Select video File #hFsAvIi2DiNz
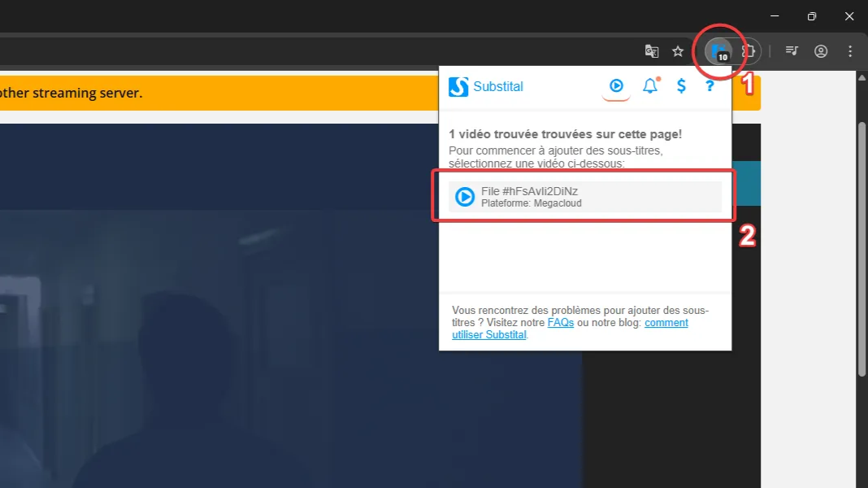This screenshot has width=868, height=488. [x=584, y=197]
